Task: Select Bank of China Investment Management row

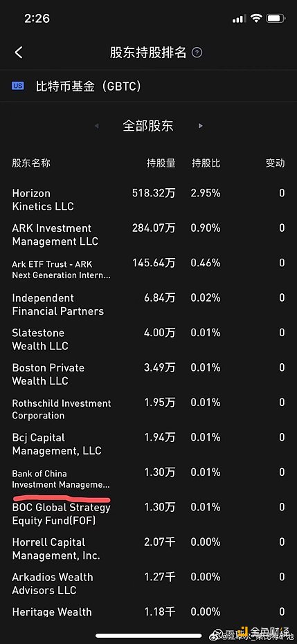Action: [x=148, y=479]
